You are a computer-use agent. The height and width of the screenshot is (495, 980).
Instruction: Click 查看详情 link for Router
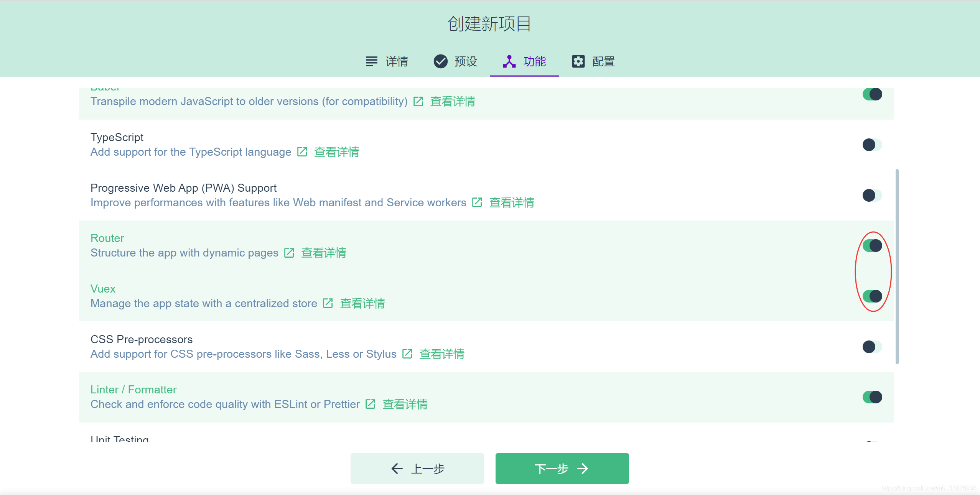[324, 253]
